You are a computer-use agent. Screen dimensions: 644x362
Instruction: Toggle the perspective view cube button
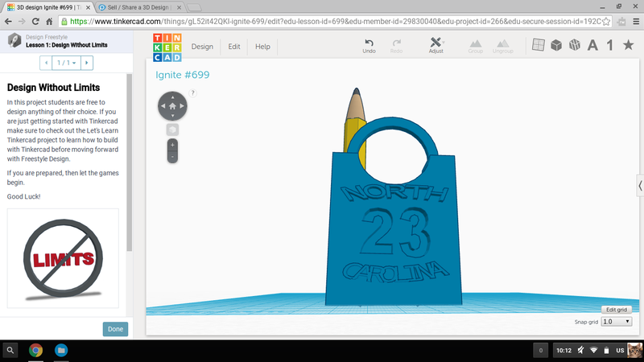point(172,130)
